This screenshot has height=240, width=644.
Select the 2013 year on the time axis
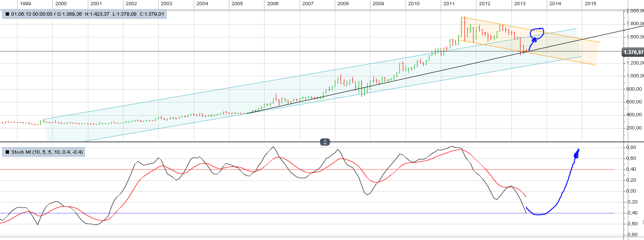[520, 4]
